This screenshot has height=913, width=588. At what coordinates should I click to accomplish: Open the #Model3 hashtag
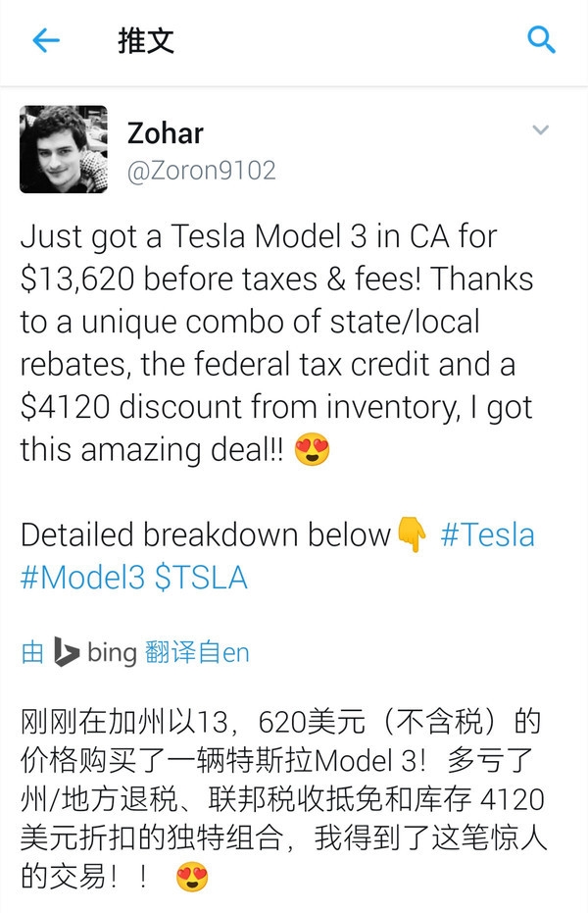click(82, 577)
